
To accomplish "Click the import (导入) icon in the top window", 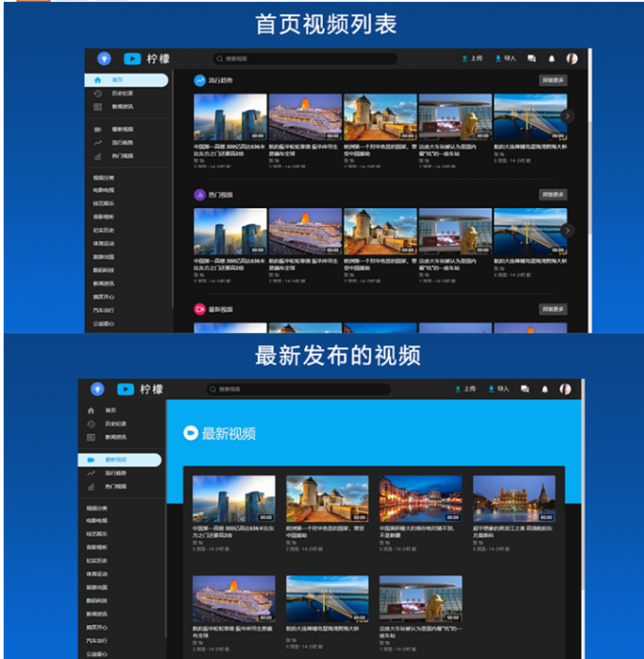I will [x=497, y=58].
